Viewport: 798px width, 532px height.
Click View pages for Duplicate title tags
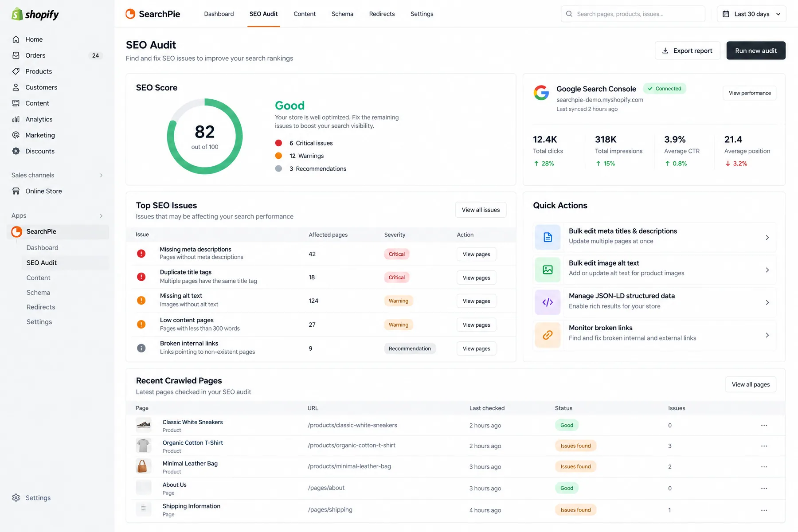pyautogui.click(x=476, y=278)
